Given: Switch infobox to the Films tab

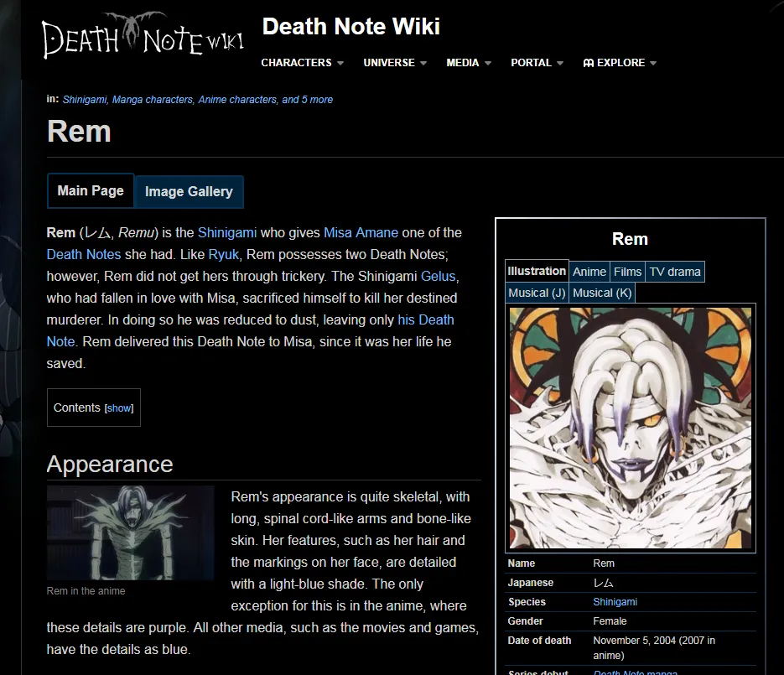Looking at the screenshot, I should pyautogui.click(x=627, y=272).
